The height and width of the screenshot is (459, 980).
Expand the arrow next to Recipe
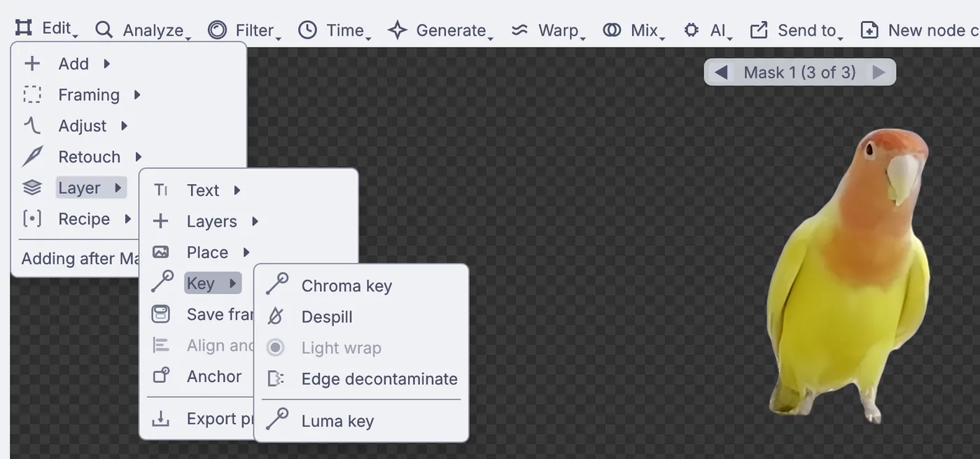click(127, 219)
